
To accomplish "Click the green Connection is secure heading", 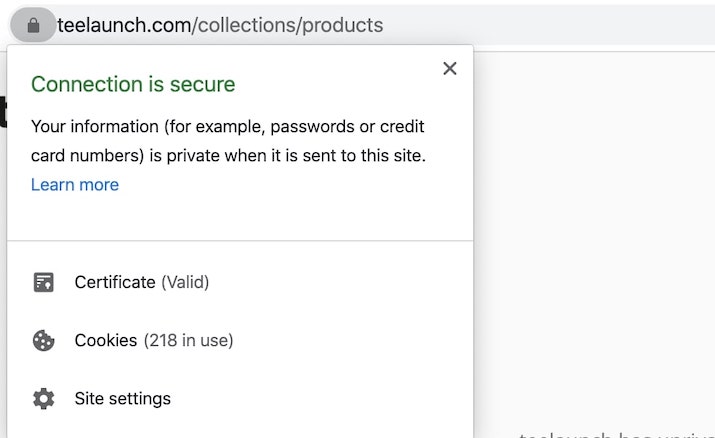I will click(133, 84).
